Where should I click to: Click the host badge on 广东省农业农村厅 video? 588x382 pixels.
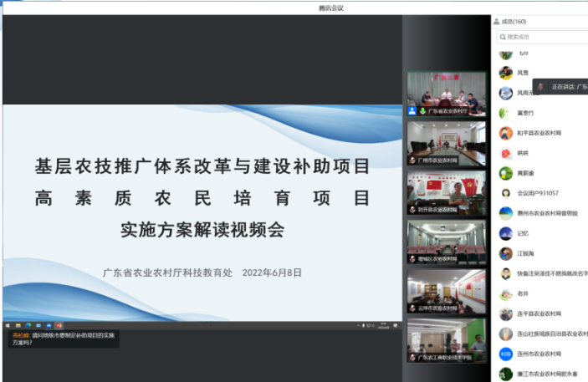412,110
